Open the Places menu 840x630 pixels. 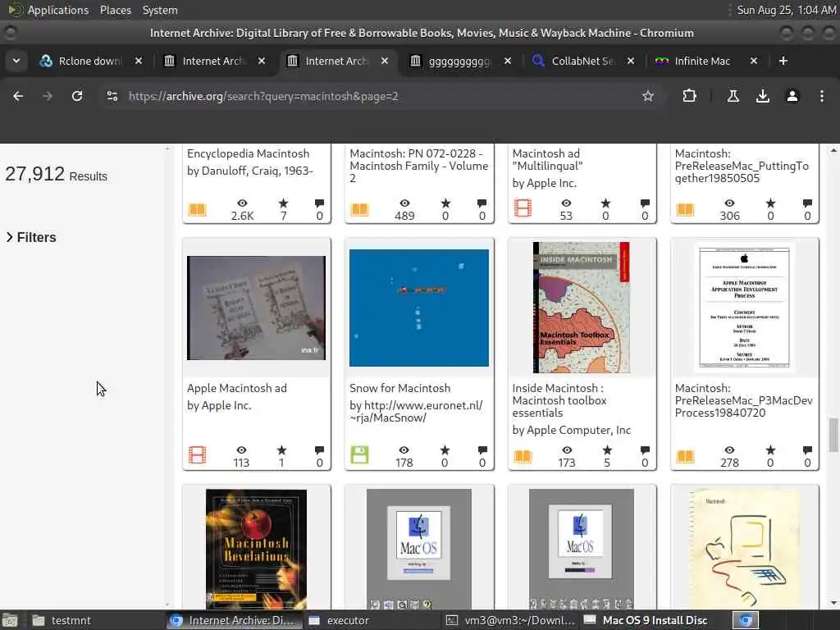pos(116,10)
